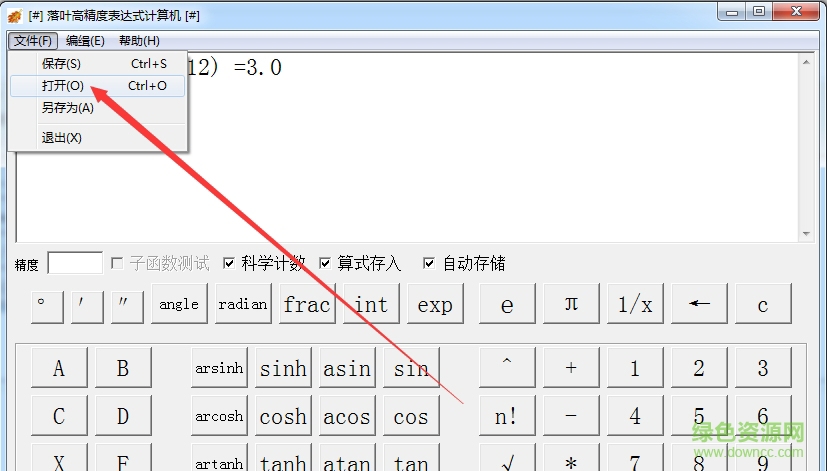This screenshot has height=471, width=827.
Task: Click the arc-minute ′ button
Action: (87, 307)
